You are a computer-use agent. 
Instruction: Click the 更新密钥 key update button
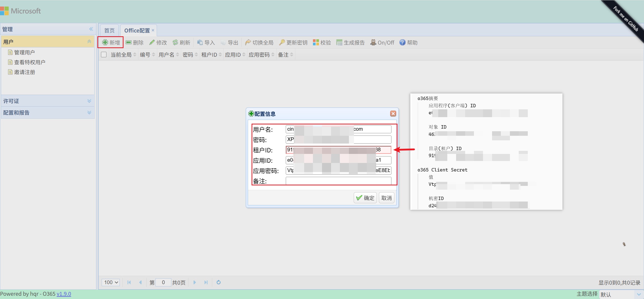(x=293, y=43)
